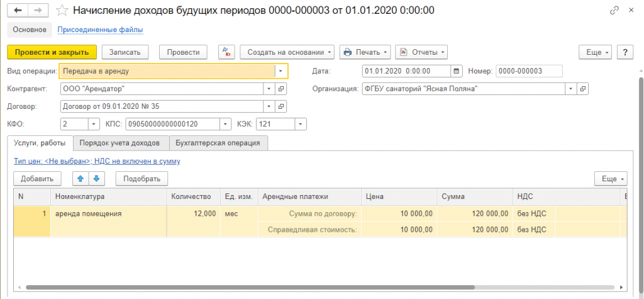Screen dimensions: 644x299
Task: Open the calendar picker beside Дата field
Action: tap(457, 71)
